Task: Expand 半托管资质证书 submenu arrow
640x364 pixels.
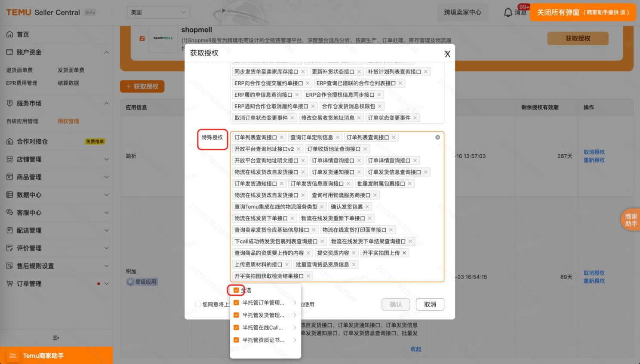Action: pos(295,340)
